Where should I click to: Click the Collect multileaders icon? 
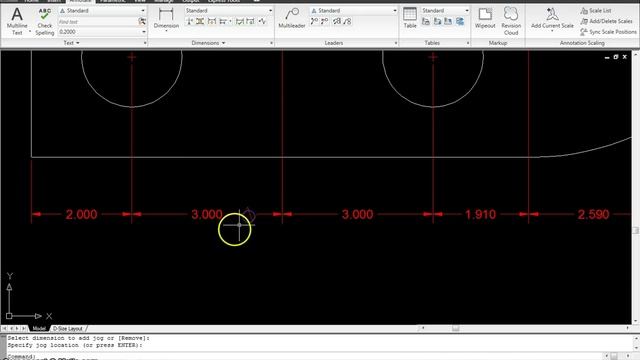pyautogui.click(x=347, y=21)
